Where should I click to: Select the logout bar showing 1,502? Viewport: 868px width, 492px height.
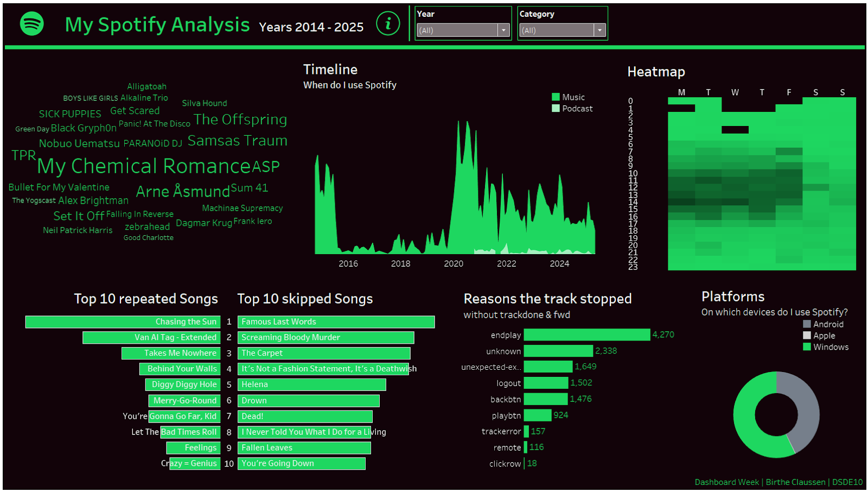(546, 383)
